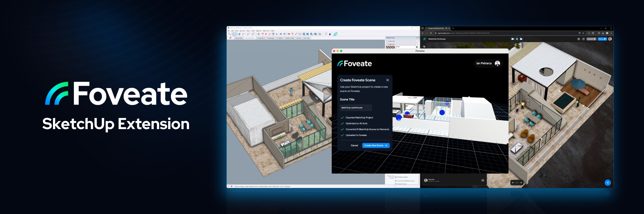The image size is (644, 214).
Task: Choose the Select arrow tool in SketchUp
Action: pos(234,34)
